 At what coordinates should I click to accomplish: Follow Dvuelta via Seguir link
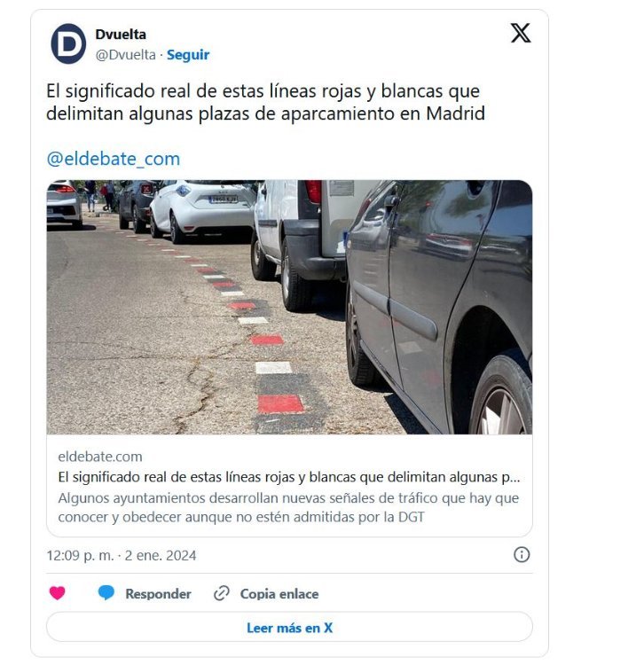coord(188,55)
